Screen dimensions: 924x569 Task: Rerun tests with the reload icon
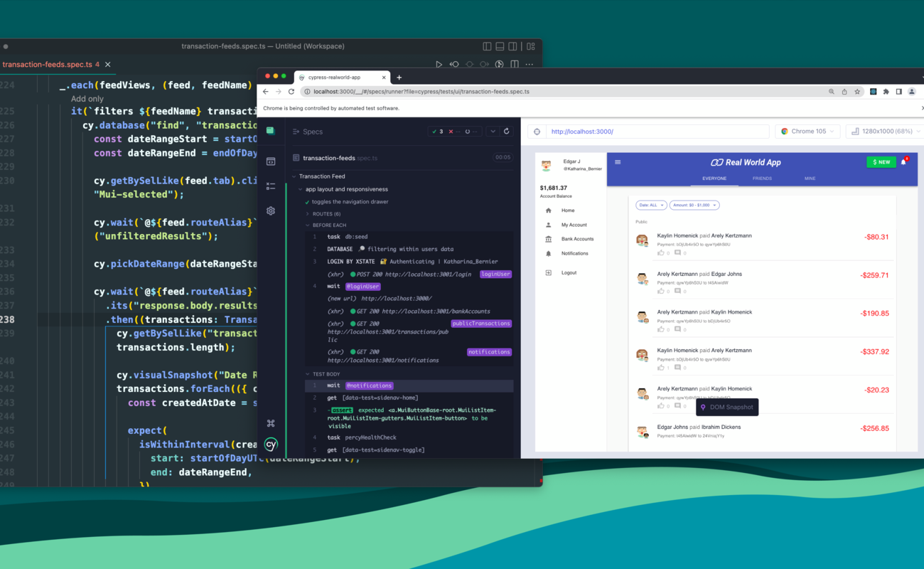click(x=506, y=132)
